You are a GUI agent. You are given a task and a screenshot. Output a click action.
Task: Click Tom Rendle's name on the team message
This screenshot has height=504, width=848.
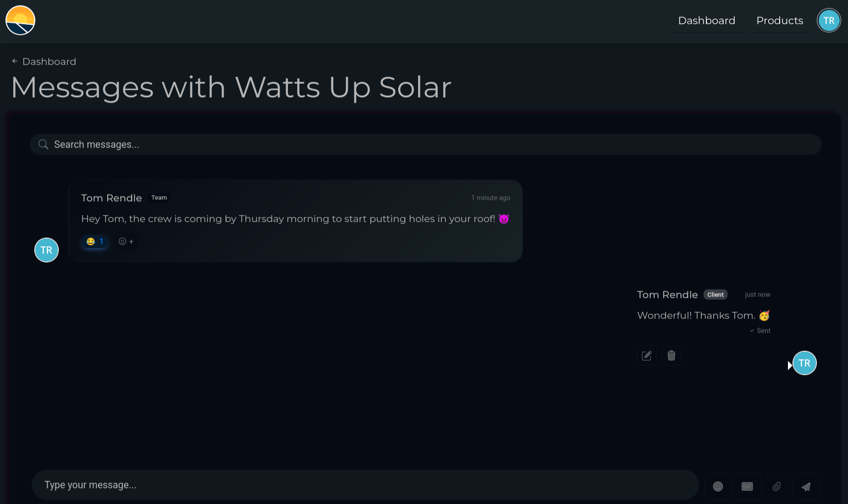coord(111,198)
